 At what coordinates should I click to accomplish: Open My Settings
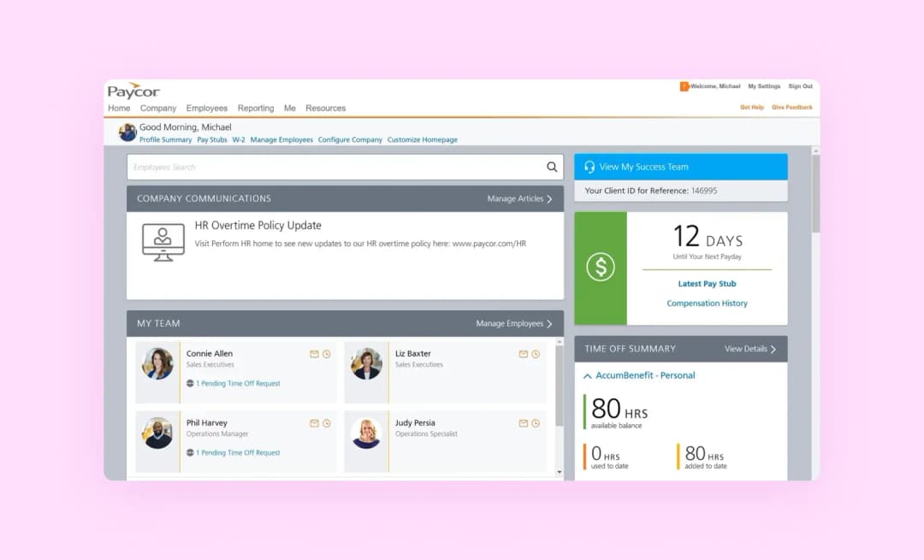(x=764, y=86)
